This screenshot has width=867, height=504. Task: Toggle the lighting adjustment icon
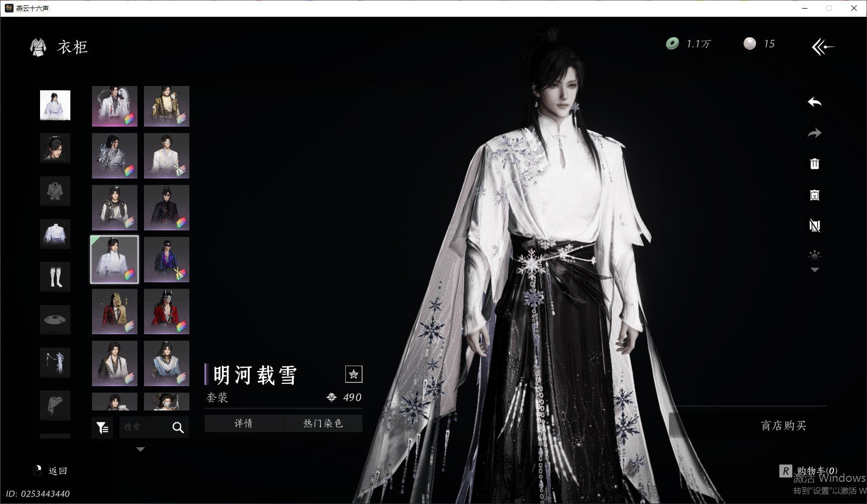tap(815, 256)
